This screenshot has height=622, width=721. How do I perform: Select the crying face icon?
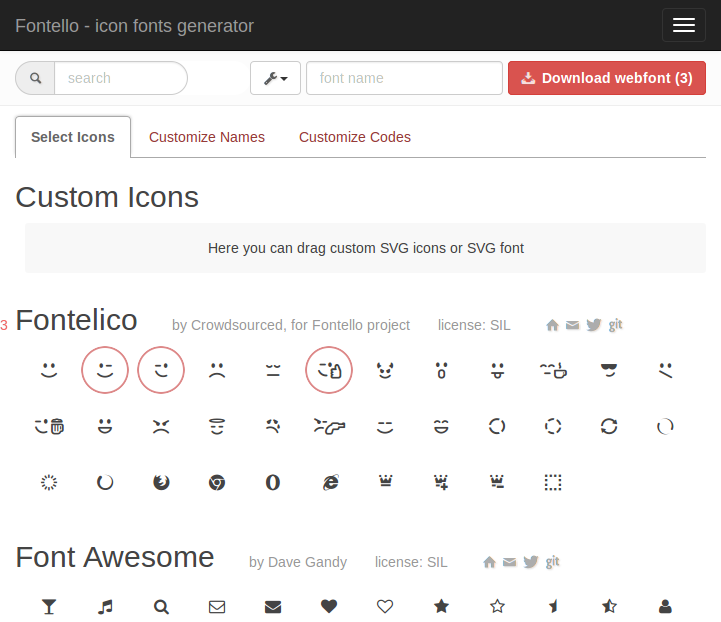coord(273,426)
